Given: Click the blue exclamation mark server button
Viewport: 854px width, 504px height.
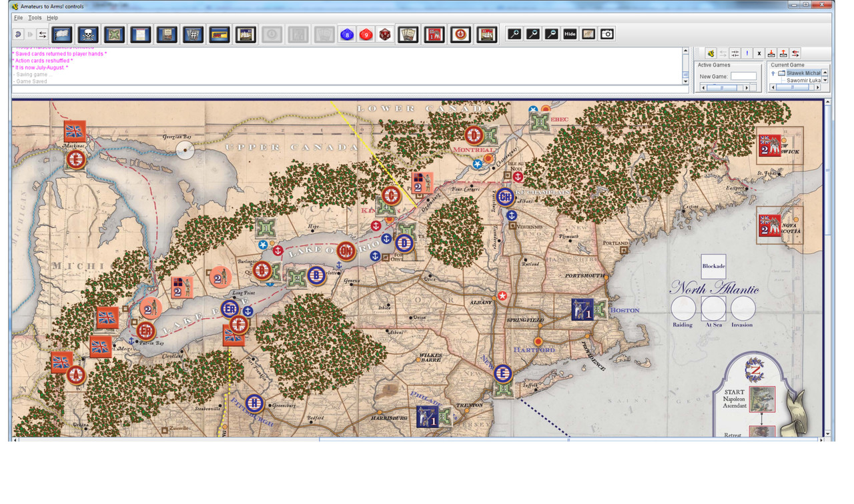Looking at the screenshot, I should click(x=747, y=53).
